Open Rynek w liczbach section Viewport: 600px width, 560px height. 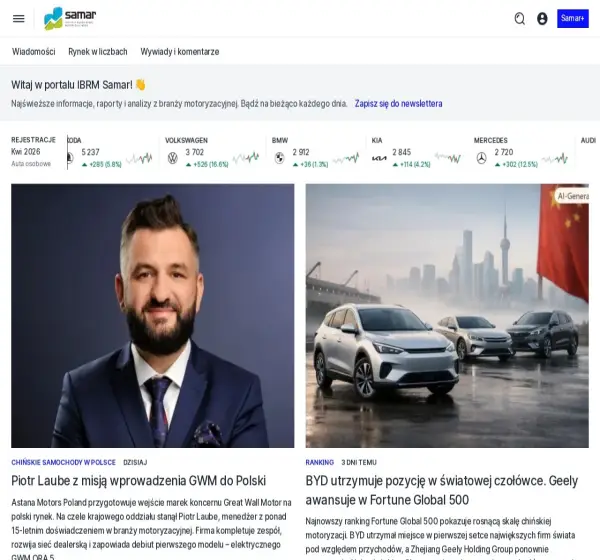coord(98,52)
